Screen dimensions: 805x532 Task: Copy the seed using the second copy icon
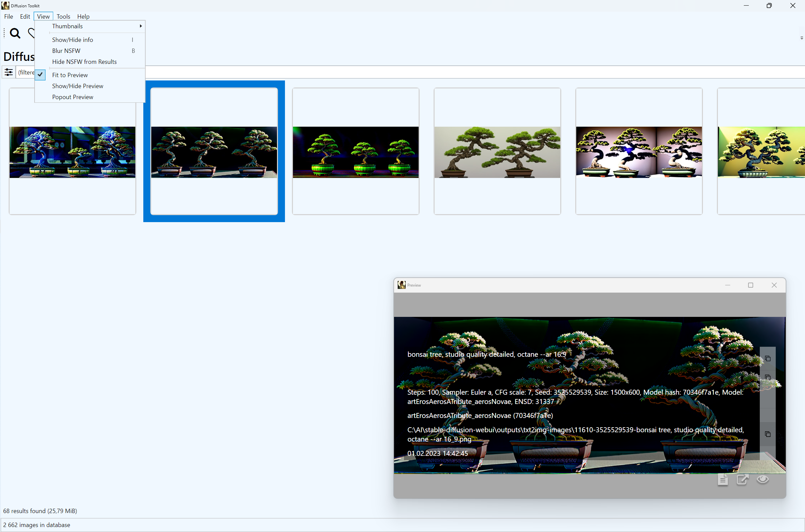768,378
